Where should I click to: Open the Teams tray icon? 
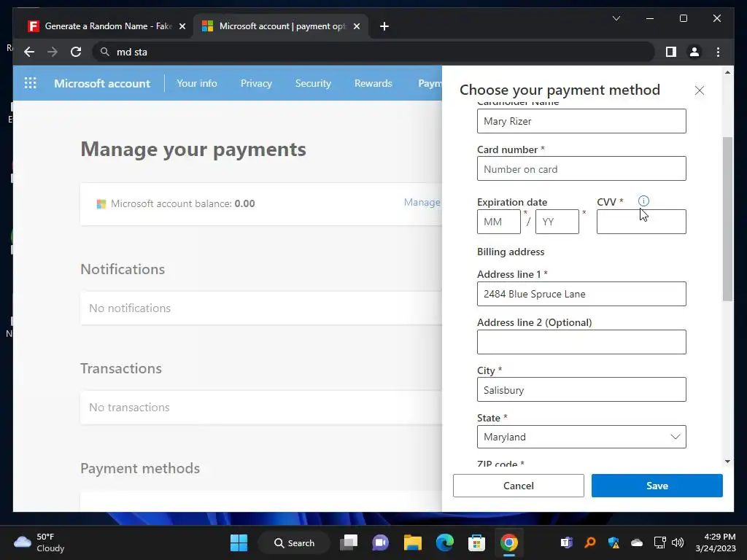tap(566, 542)
